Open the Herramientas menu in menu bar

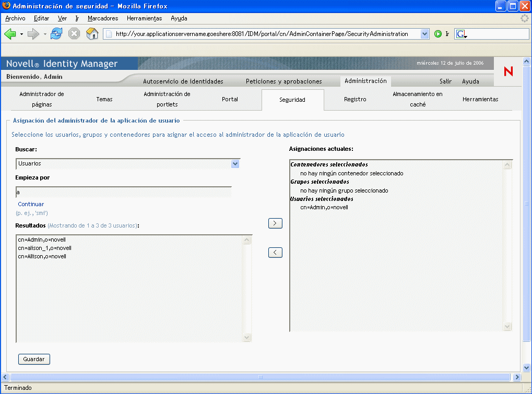tap(144, 18)
